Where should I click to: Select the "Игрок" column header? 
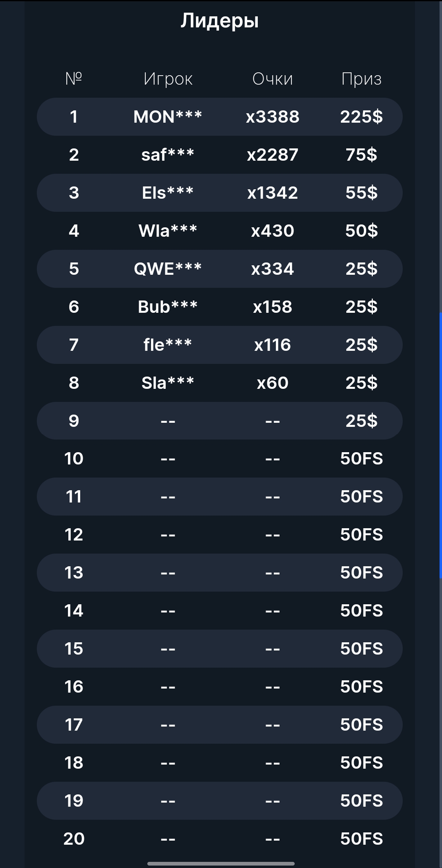tap(168, 79)
